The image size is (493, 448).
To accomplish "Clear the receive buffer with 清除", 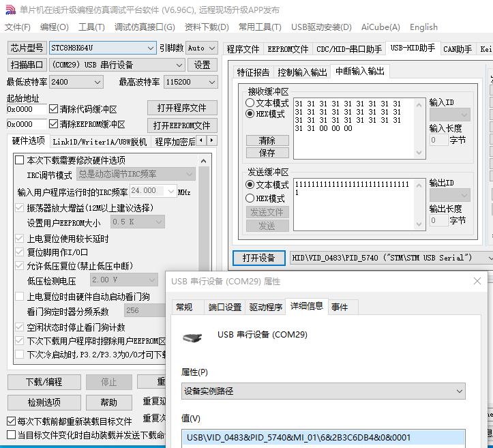I will (267, 140).
